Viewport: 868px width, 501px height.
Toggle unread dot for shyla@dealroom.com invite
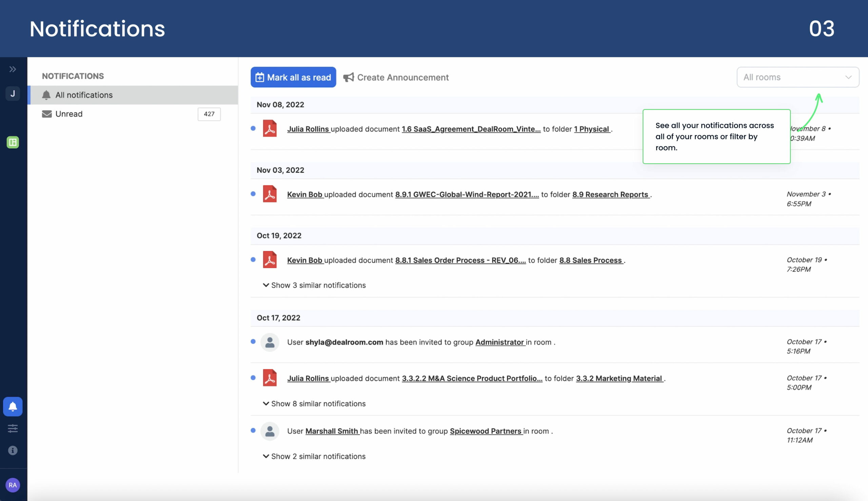(253, 341)
